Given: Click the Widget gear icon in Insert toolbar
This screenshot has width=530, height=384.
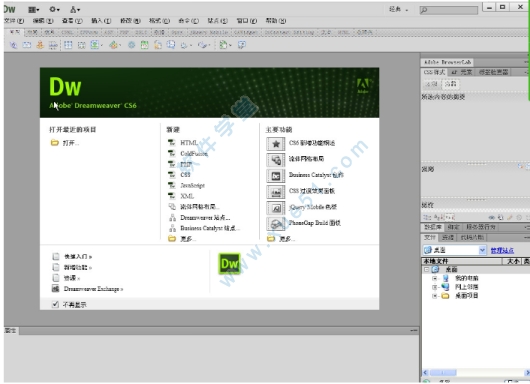Looking at the screenshot, I should point(131,45).
